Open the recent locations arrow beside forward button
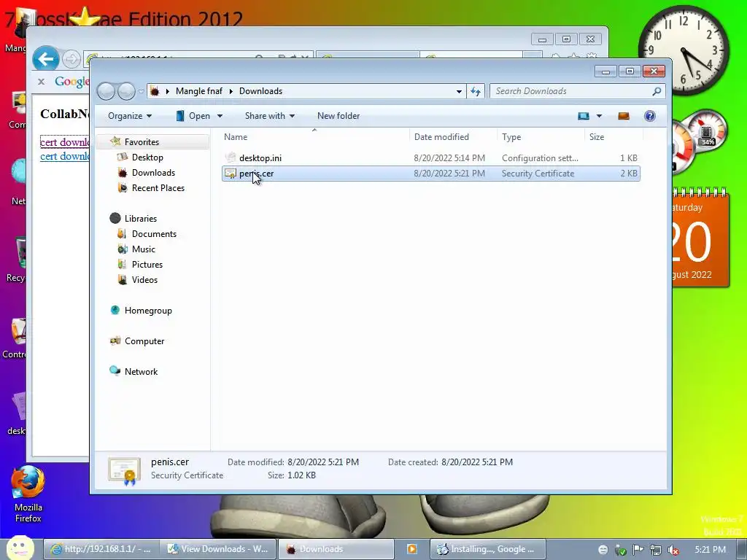Image resolution: width=747 pixels, height=560 pixels. point(141,91)
